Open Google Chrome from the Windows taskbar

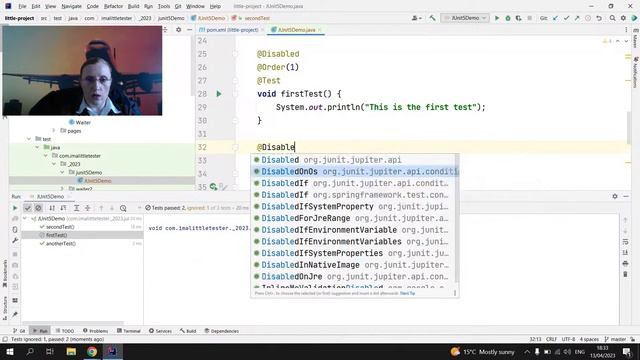92,351
